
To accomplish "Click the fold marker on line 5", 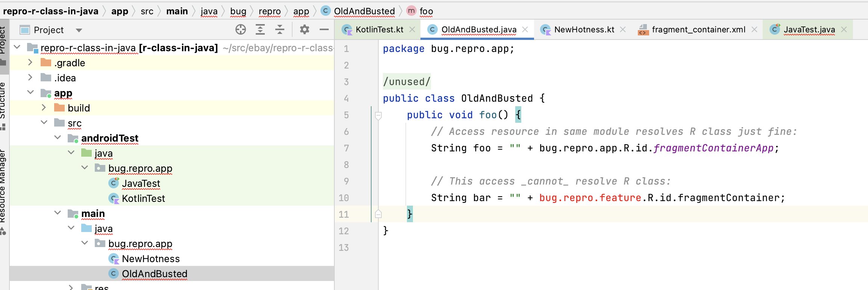I will [x=378, y=115].
